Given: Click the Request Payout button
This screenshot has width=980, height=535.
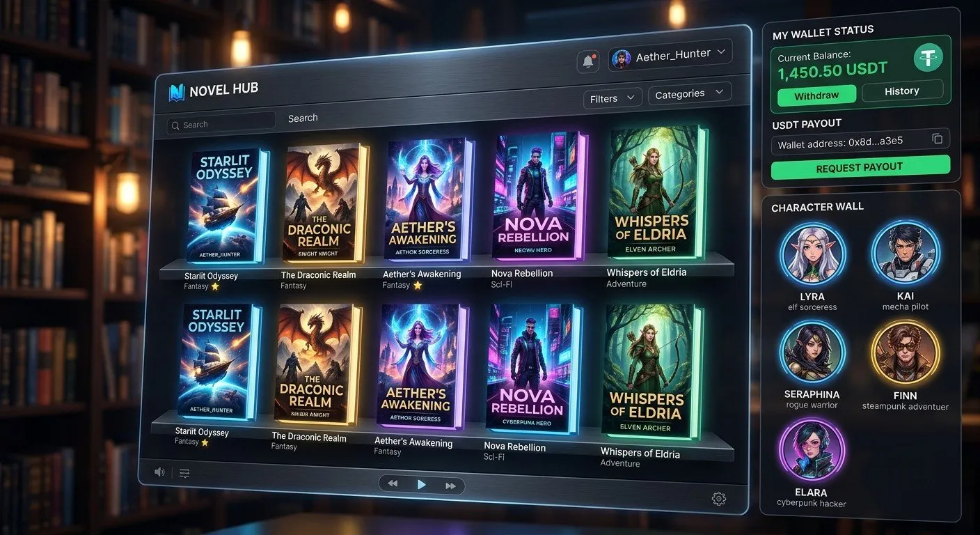Looking at the screenshot, I should tap(860, 167).
